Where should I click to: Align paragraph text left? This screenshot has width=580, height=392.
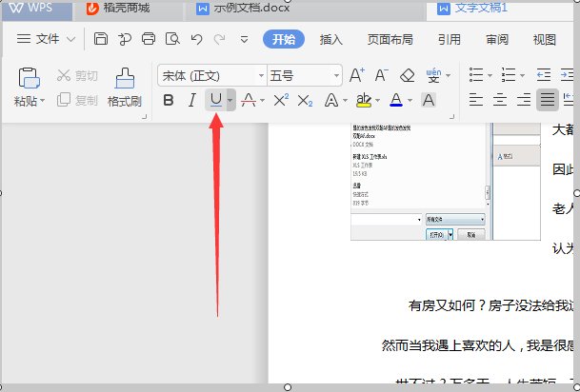[x=475, y=100]
